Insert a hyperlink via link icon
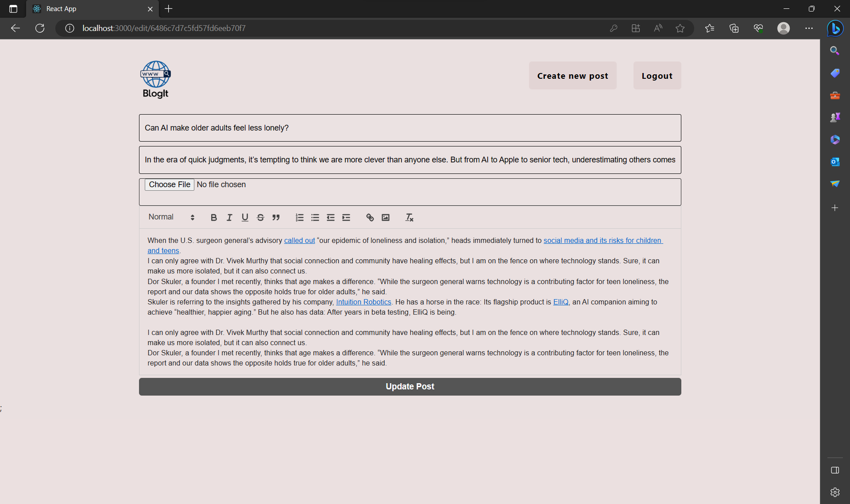 [370, 217]
